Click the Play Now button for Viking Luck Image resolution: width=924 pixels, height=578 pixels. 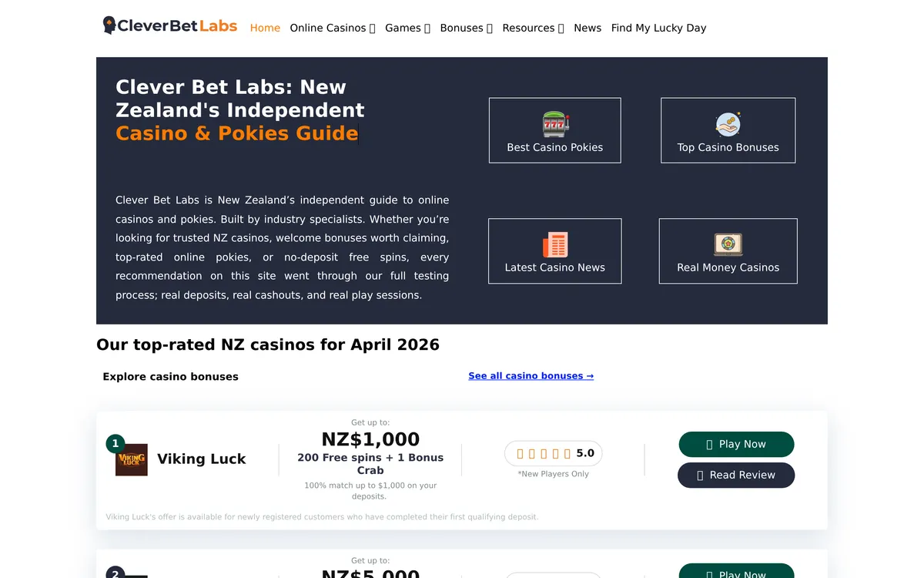click(x=736, y=444)
